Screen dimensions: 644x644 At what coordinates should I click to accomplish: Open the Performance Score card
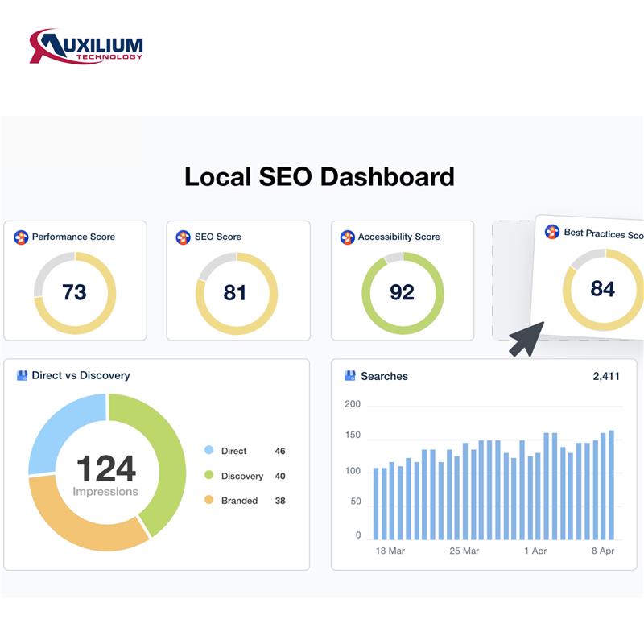pos(76,280)
